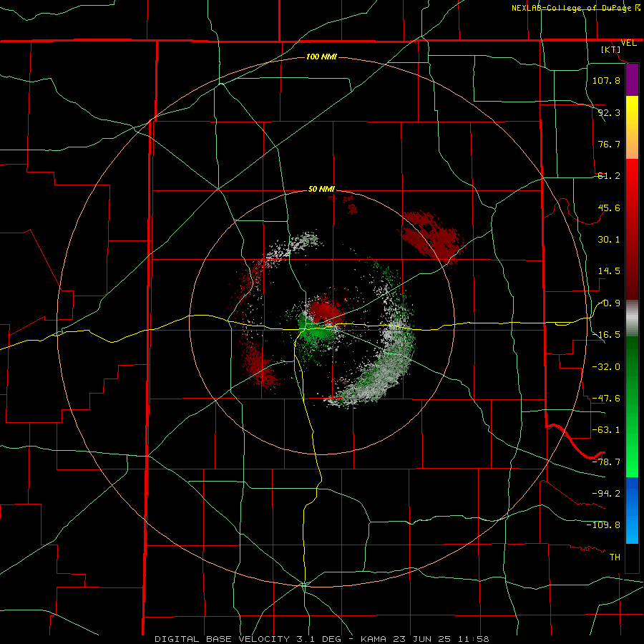Click the 100 NMI range ring label
Image resolution: width=644 pixels, height=644 pixels.
[x=321, y=57]
